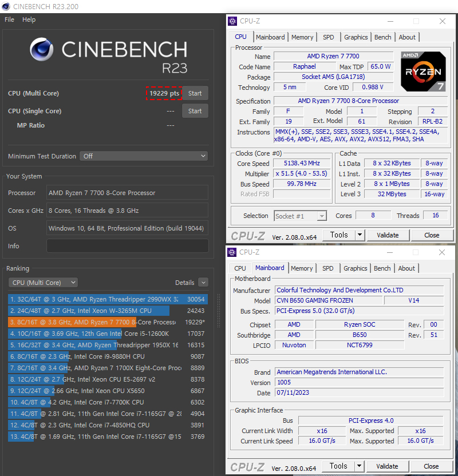Select the Graphics tab in lower CPU-Z window
The height and width of the screenshot is (476, 458).
(x=355, y=268)
